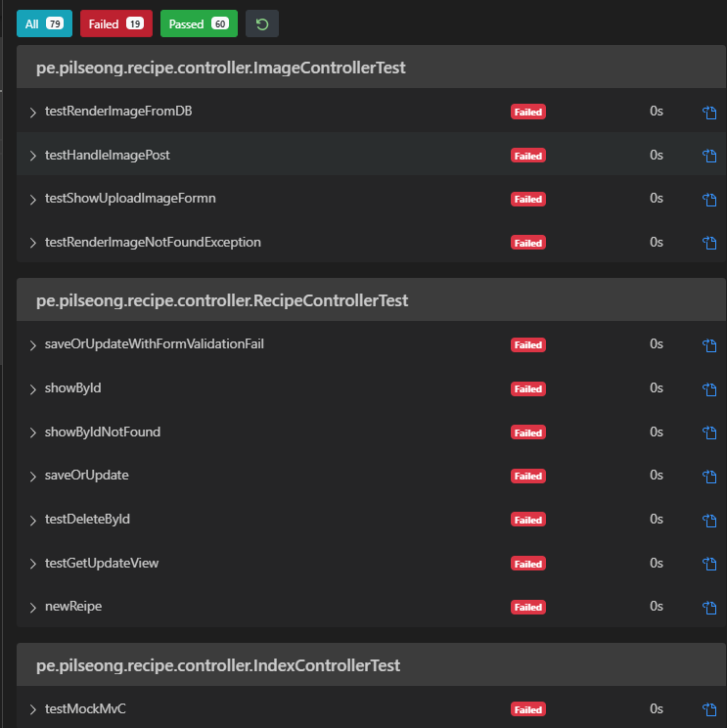Click the RecipeControllerTest class header
Image resolution: width=727 pixels, height=728 pixels.
click(371, 300)
